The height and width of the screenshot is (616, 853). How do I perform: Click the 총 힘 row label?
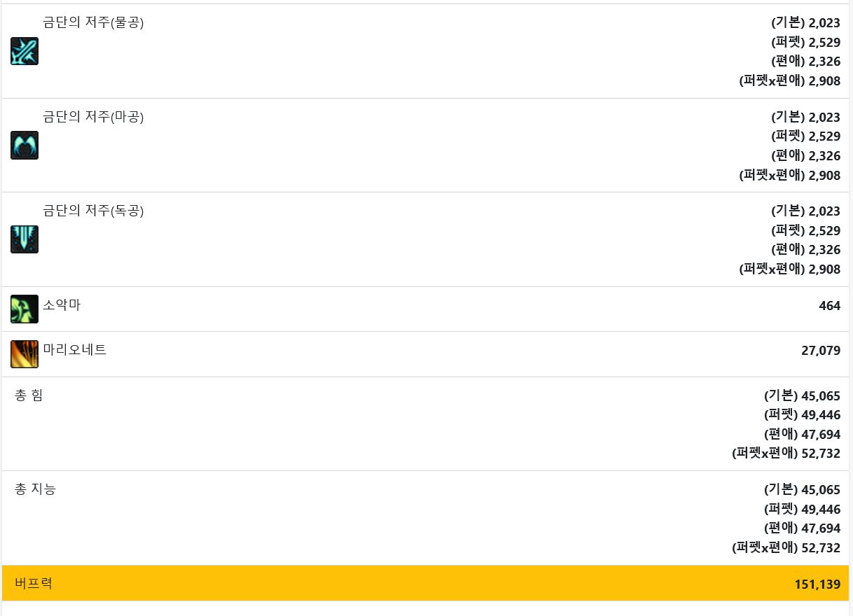coord(29,395)
